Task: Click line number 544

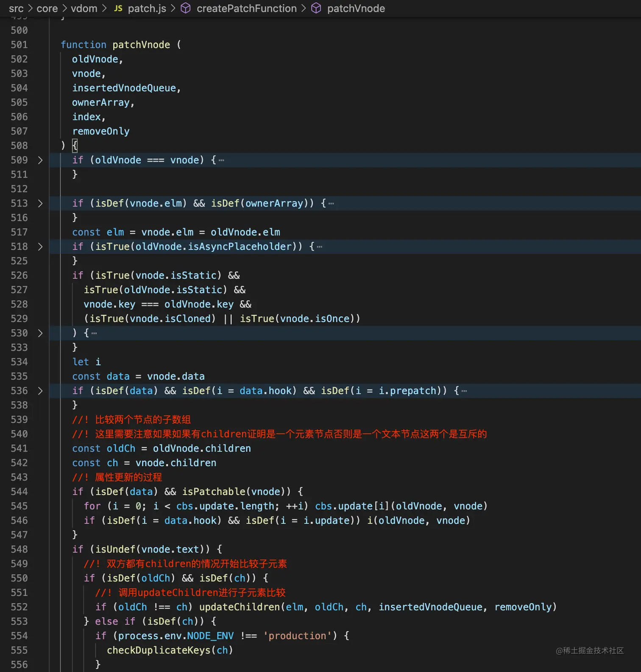Action: click(x=19, y=492)
